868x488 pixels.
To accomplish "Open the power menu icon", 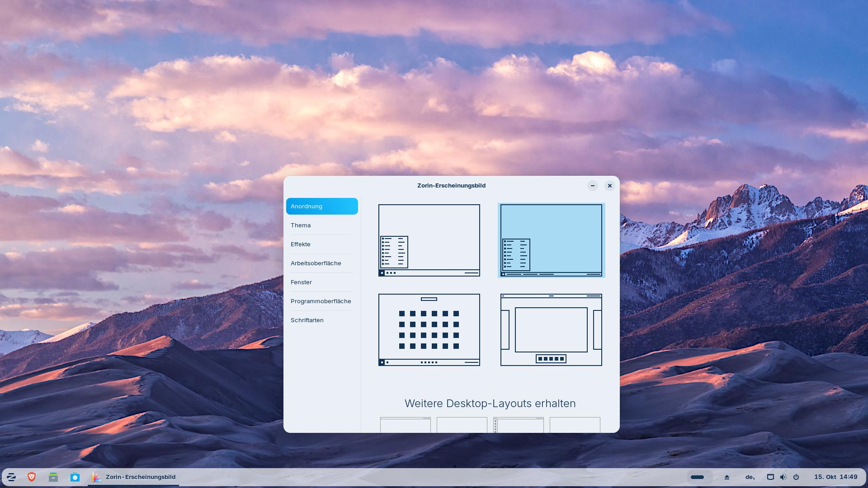I will coord(796,477).
